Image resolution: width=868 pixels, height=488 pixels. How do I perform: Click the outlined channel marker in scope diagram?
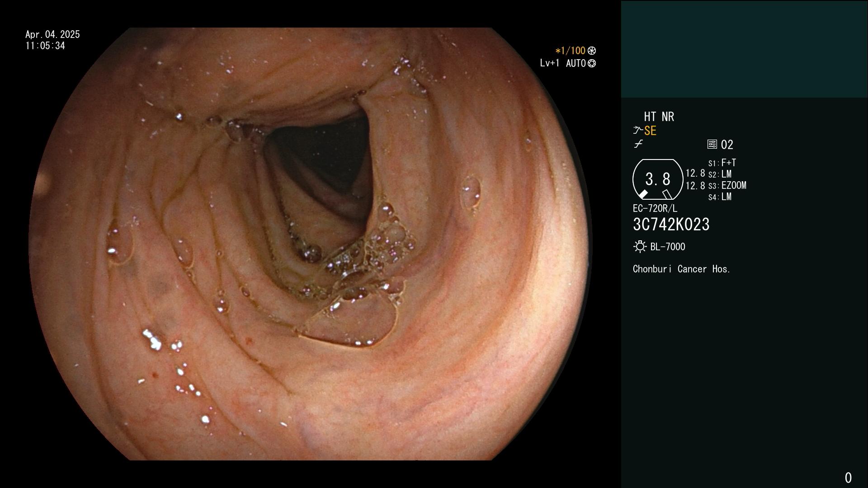[x=667, y=194]
